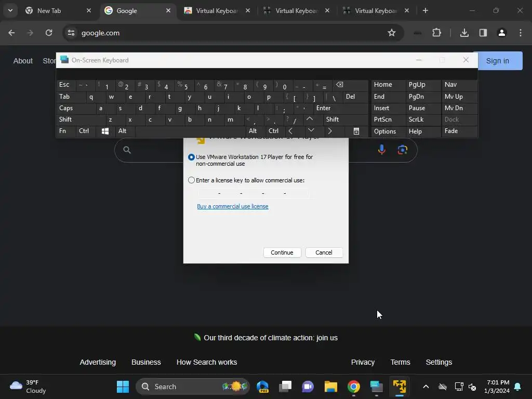
Task: Hit Backspace key on On-Screen Keyboard
Action: click(351, 85)
